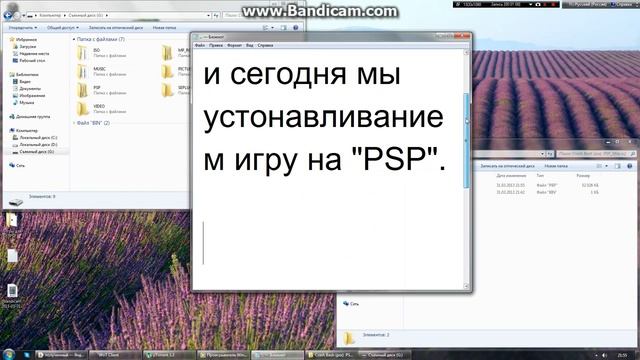Select the VIDEO folder icon
The width and height of the screenshot is (640, 360).
pos(83,109)
